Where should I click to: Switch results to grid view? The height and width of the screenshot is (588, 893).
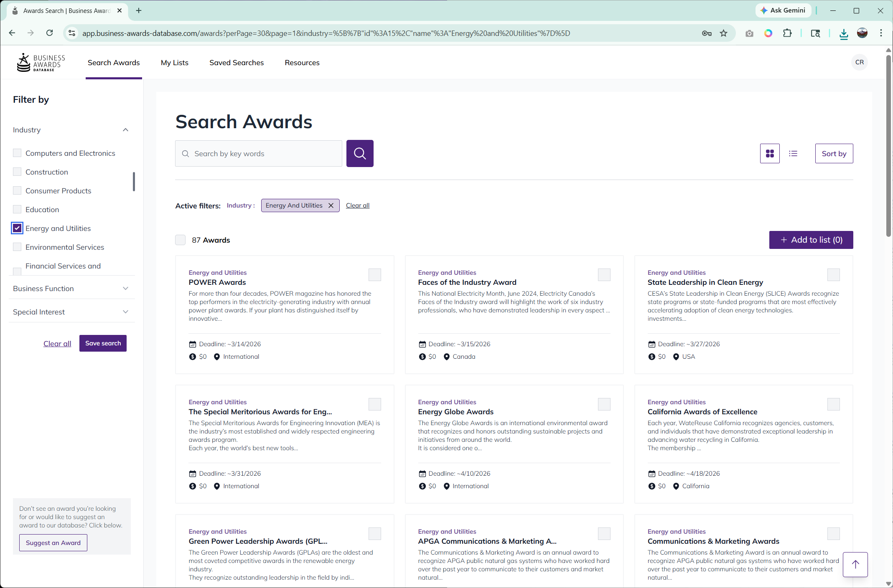(x=769, y=153)
